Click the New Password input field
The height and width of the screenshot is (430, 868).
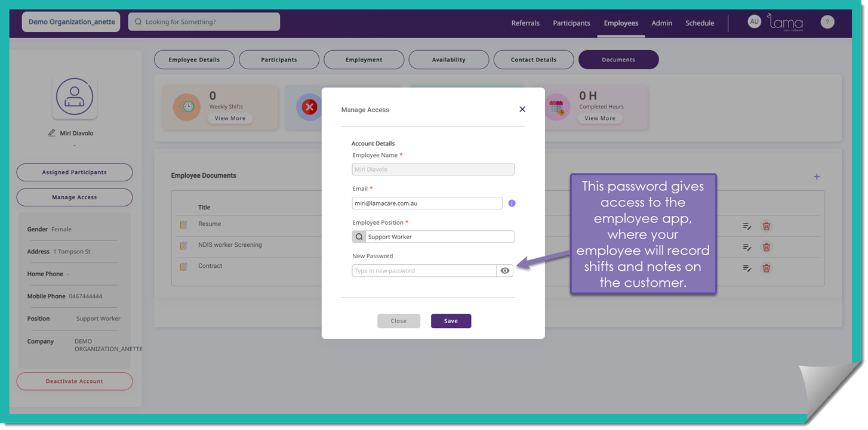424,271
